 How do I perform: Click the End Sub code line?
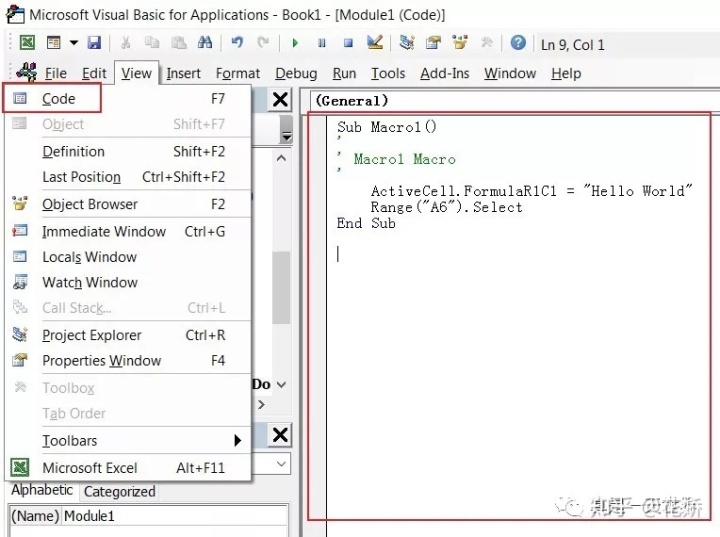[x=366, y=223]
